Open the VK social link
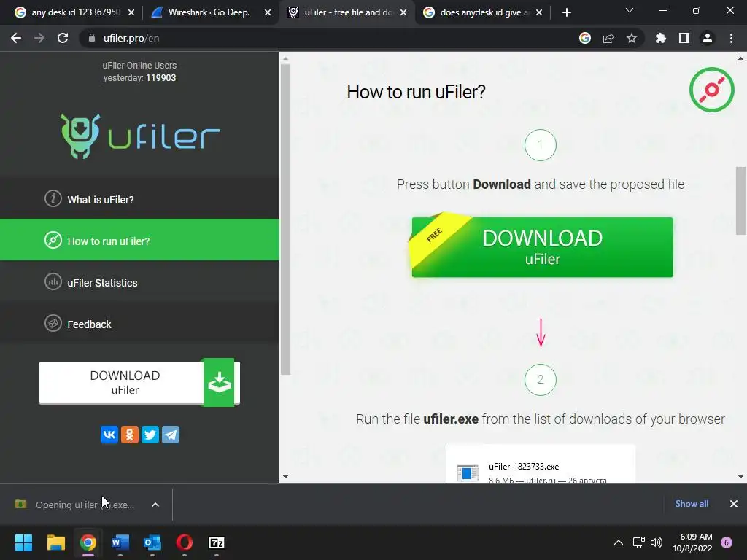 click(x=109, y=435)
